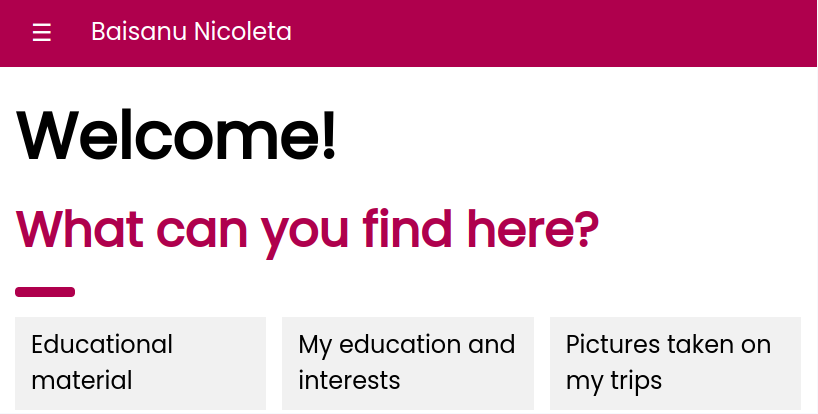Open the Pictures taken on my trips card
The image size is (818, 414).
[675, 363]
